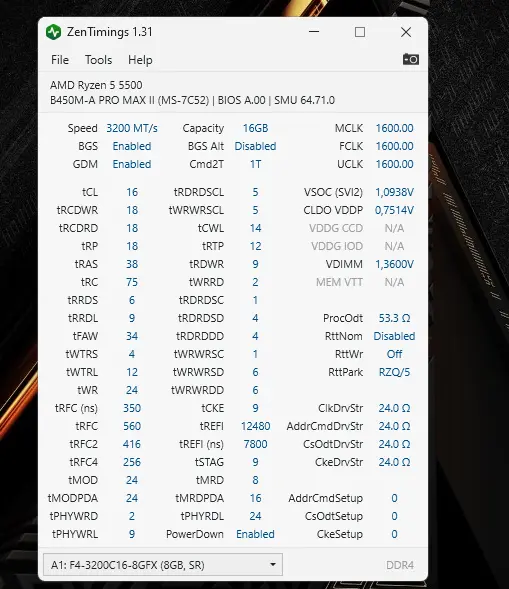Screen dimensions: 509x589
Task: Select the Capacity value 16GB
Action: 255,128
